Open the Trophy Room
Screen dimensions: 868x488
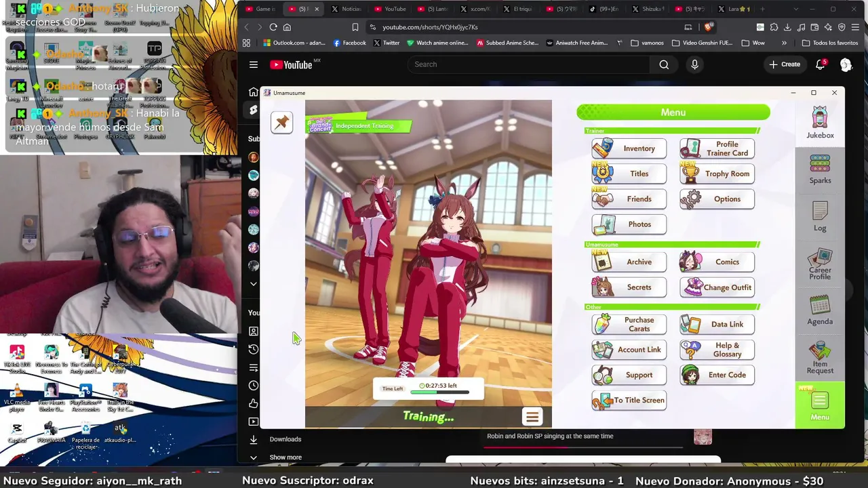coord(717,174)
